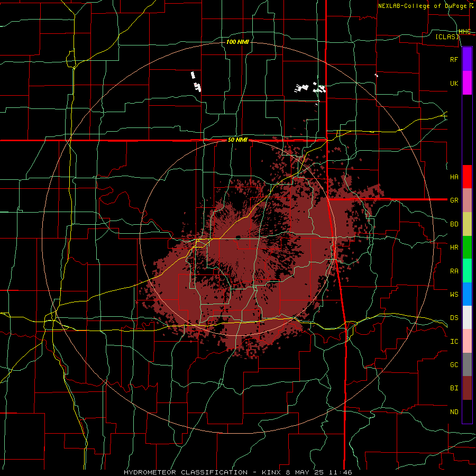Viewport: 476px width, 476px height.
Task: Click the UK legend label
Action: click(454, 83)
